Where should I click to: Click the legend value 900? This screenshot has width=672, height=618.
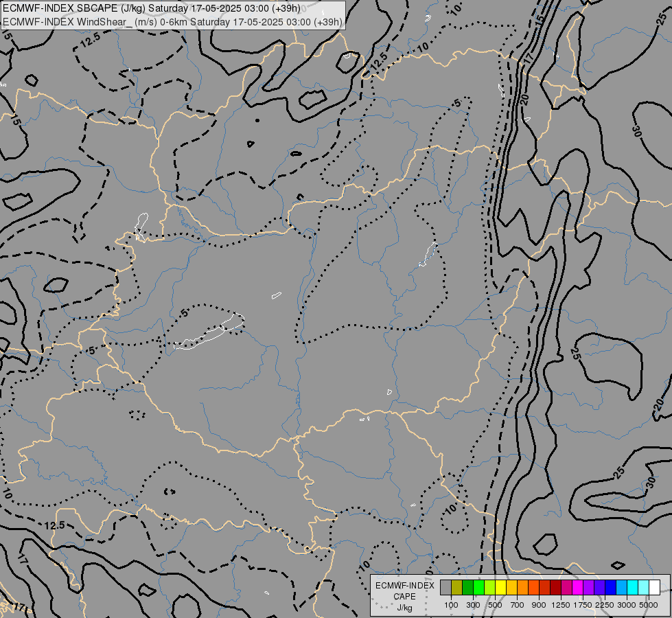(539, 605)
